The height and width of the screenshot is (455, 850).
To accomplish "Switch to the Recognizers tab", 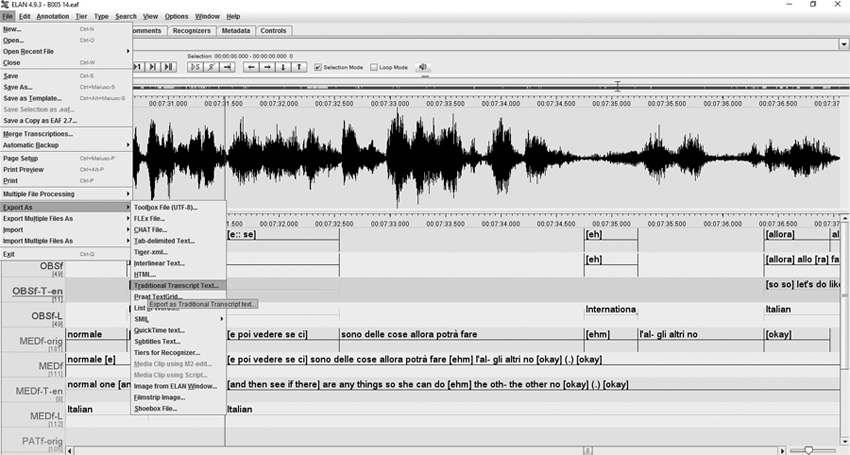I will point(191,31).
